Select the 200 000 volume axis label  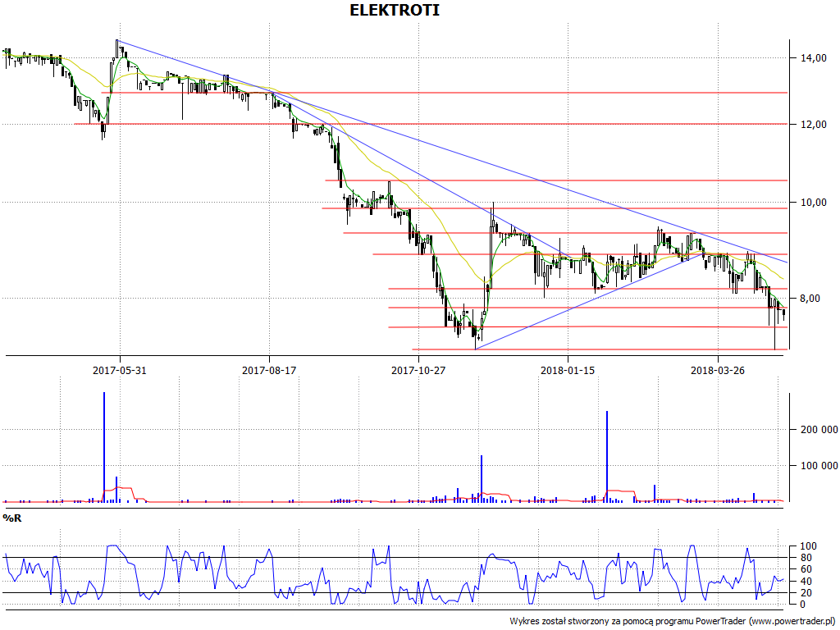coord(819,430)
